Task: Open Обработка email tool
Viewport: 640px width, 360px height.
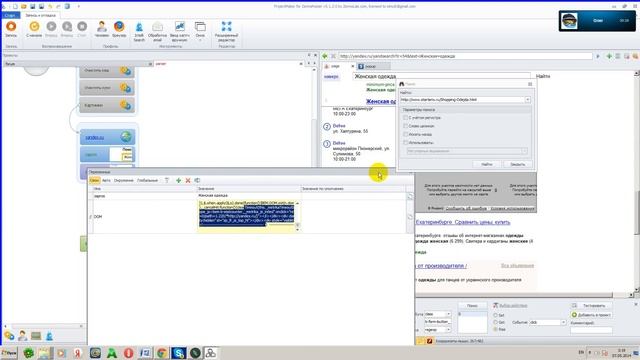Action: [x=158, y=31]
